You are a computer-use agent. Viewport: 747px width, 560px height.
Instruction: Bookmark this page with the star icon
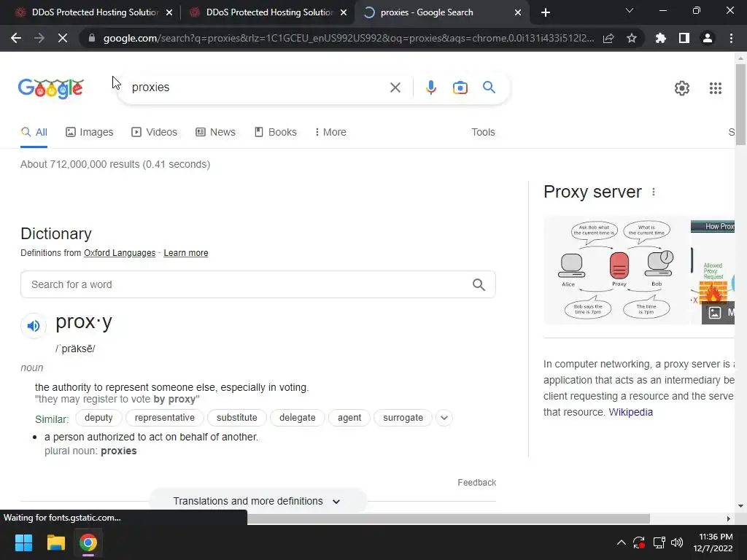(632, 38)
